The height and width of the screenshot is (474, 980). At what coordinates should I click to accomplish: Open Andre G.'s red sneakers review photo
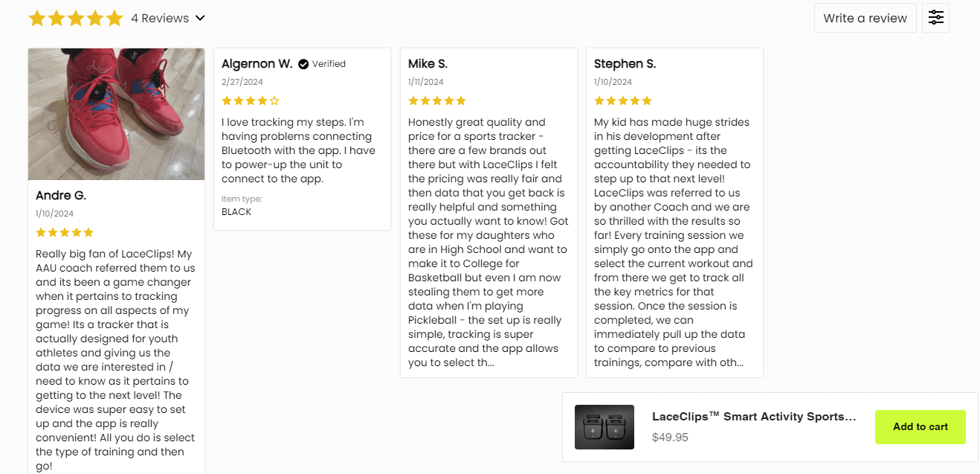click(x=116, y=114)
